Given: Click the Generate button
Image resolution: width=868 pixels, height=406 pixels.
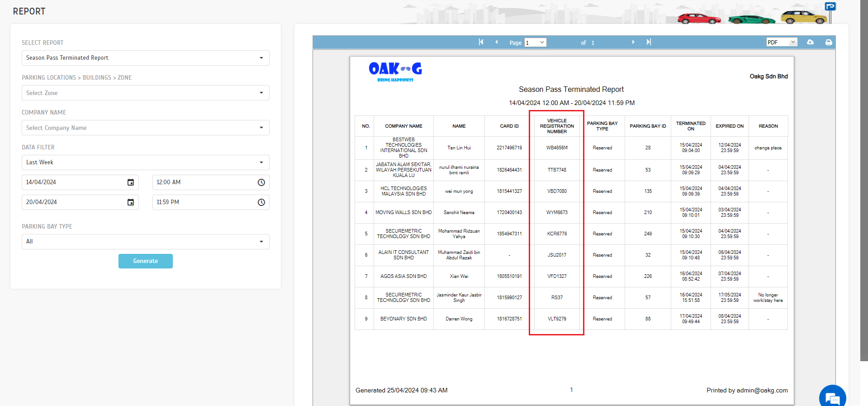Looking at the screenshot, I should [145, 261].
